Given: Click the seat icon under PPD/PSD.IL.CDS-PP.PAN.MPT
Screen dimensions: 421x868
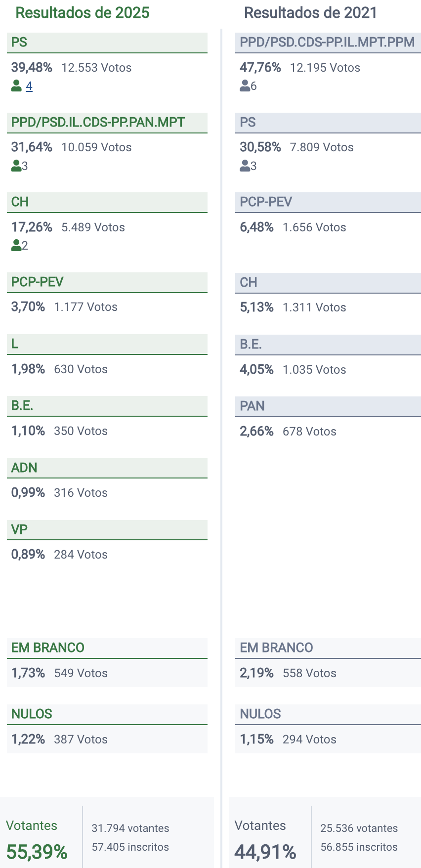Looking at the screenshot, I should (x=16, y=166).
